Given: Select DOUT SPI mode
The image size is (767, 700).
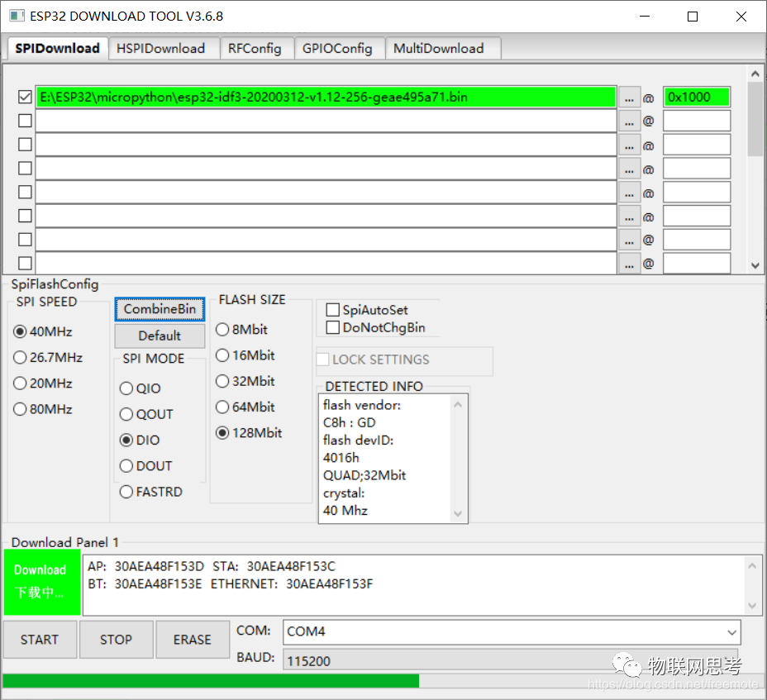Looking at the screenshot, I should pos(145,465).
